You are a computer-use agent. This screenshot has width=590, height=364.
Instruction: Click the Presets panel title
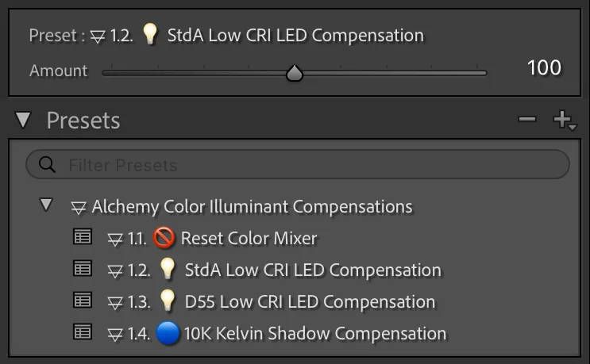tap(83, 121)
